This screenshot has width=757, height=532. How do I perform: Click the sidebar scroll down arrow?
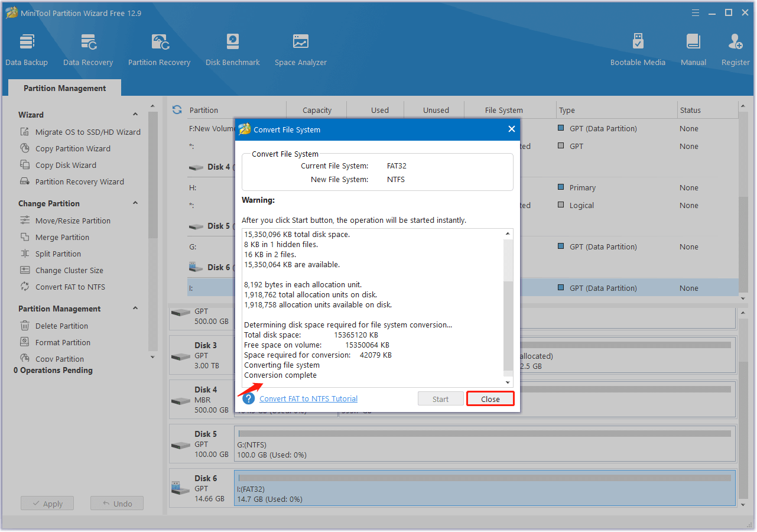pos(153,357)
